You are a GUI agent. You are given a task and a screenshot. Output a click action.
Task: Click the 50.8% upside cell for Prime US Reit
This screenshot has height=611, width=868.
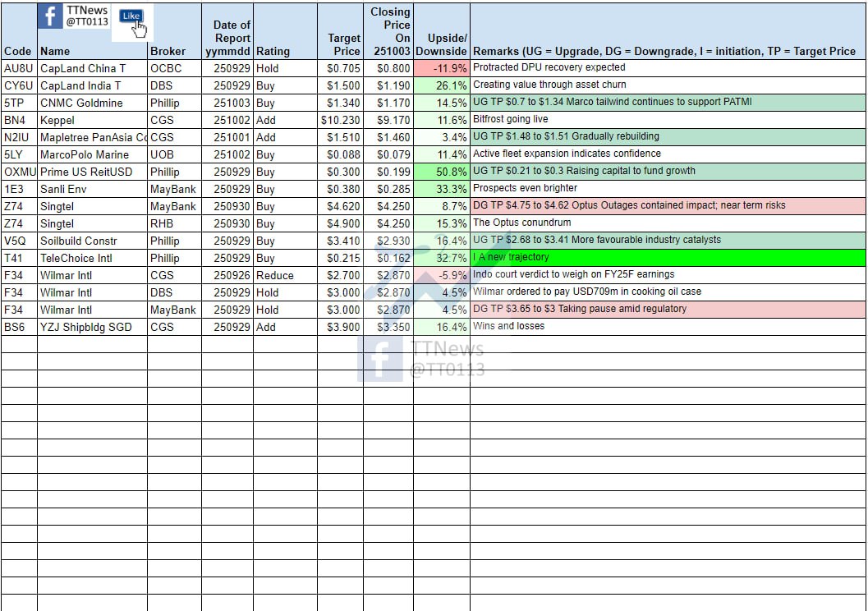(442, 172)
